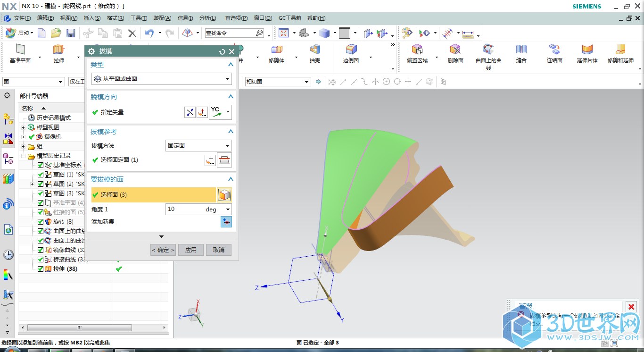Open the Constraint Navigator sidebar tab
Viewport: 644px width, 352px height.
pos(8,138)
